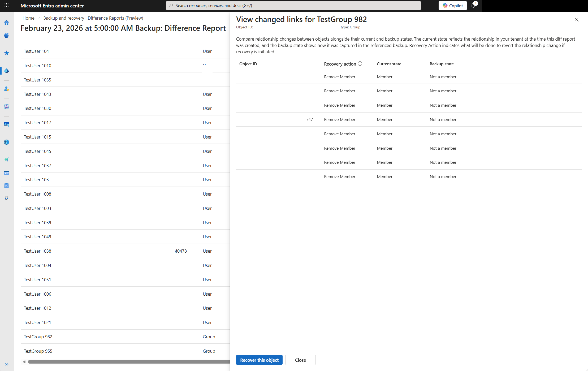Open the app launcher grid icon
The image size is (588, 371).
6,5
